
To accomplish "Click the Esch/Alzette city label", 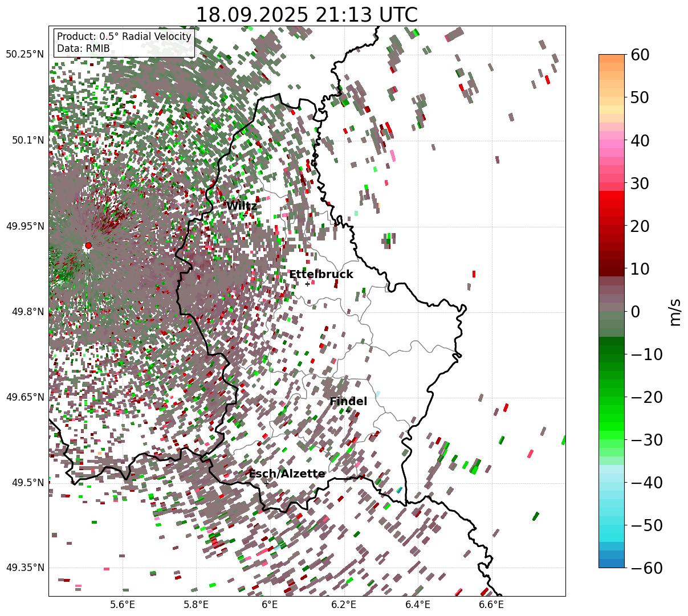I will click(287, 474).
